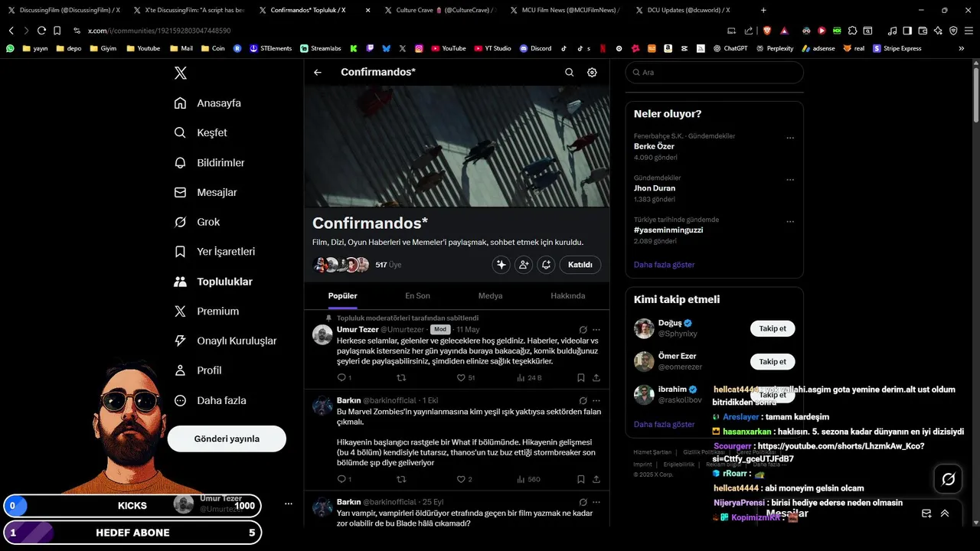Open more options on Barkın's Blade post

596,502
